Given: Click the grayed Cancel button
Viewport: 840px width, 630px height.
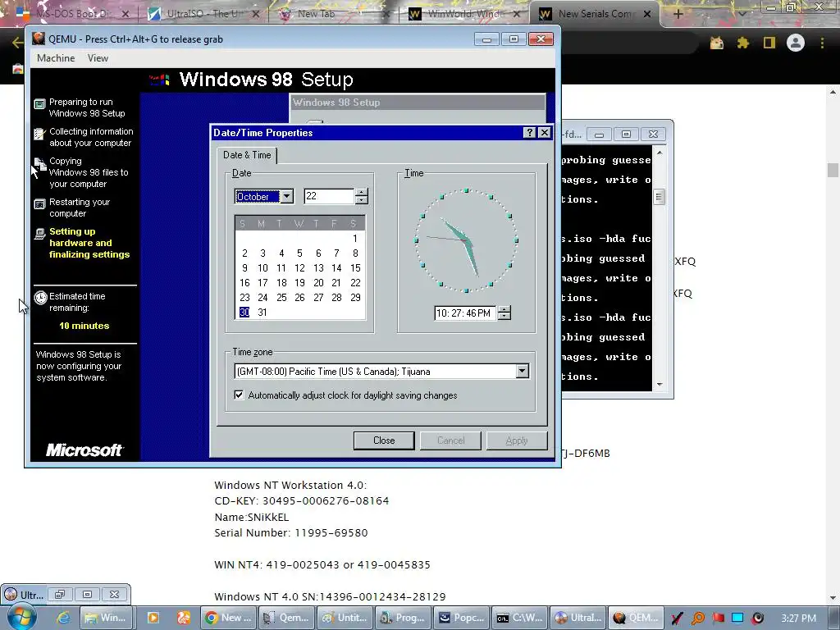Looking at the screenshot, I should pyautogui.click(x=450, y=441).
